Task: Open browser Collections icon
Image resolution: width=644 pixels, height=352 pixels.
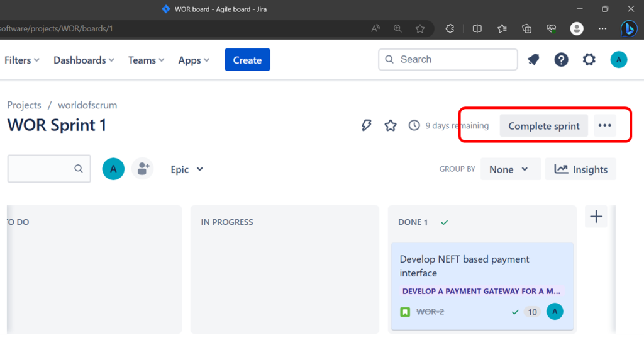Action: [526, 29]
